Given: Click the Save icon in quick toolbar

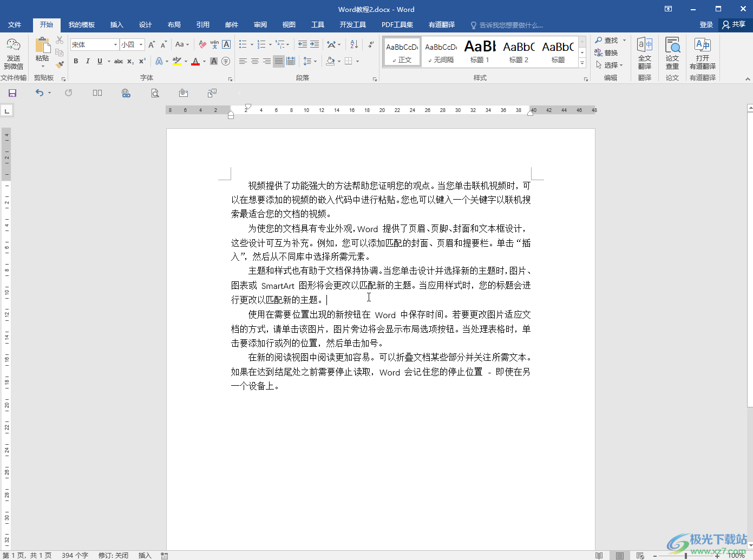Looking at the screenshot, I should [x=12, y=93].
